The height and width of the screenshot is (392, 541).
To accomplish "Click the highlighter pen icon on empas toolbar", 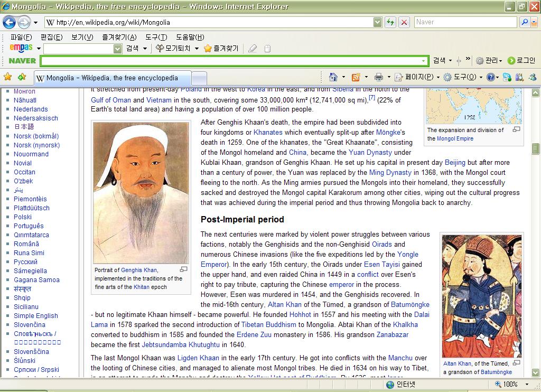I will pos(253,49).
